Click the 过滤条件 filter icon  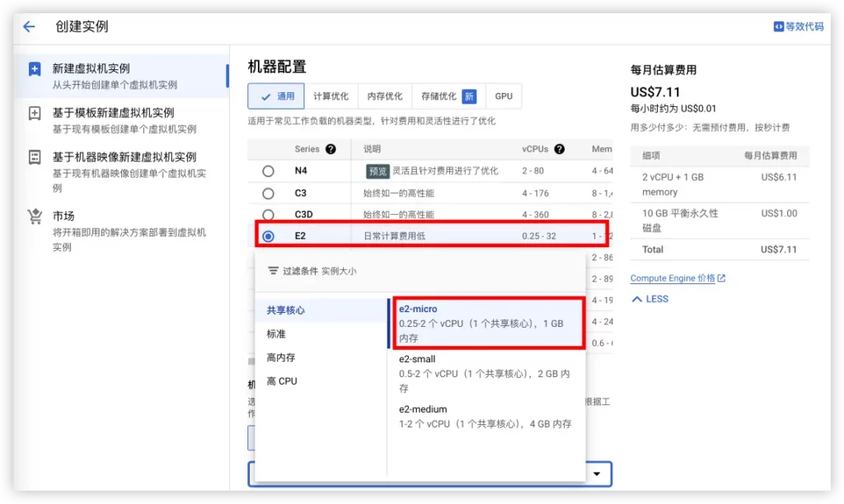click(x=274, y=271)
